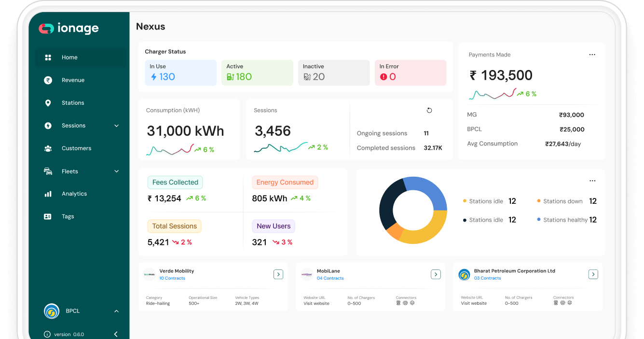The width and height of the screenshot is (644, 339).
Task: Click the BPCL avatar logo in sidebar
Action: [52, 311]
